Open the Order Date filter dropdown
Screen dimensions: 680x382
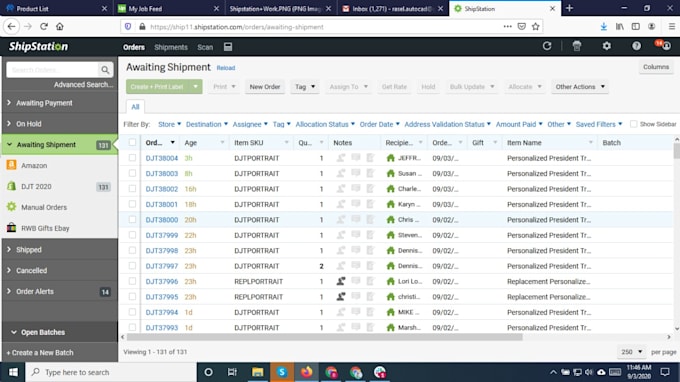(379, 124)
